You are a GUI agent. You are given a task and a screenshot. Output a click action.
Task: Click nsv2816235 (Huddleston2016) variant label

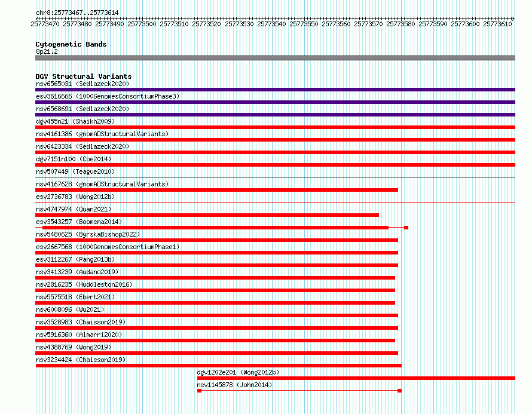84,284
